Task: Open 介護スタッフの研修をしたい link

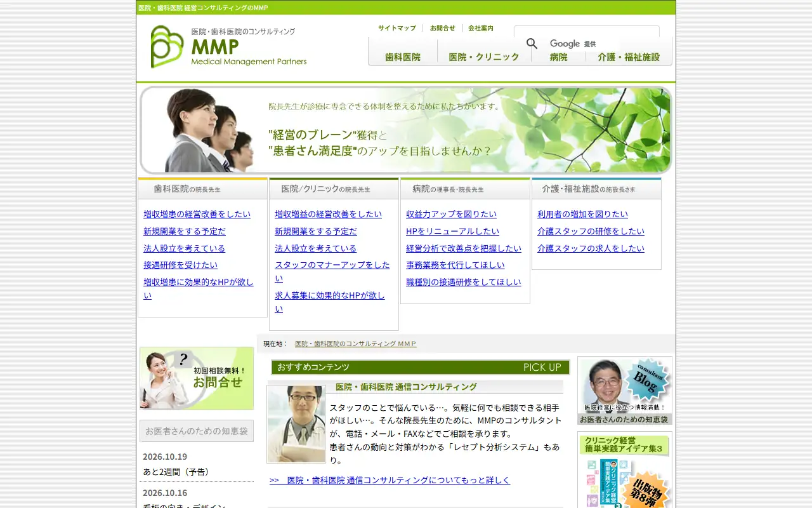Action: click(x=591, y=231)
